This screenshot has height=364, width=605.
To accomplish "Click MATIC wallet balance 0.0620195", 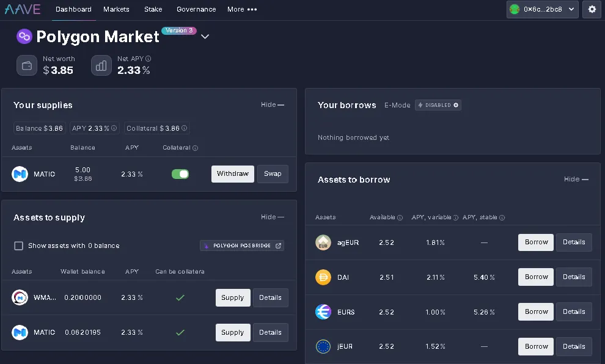I will (x=82, y=332).
